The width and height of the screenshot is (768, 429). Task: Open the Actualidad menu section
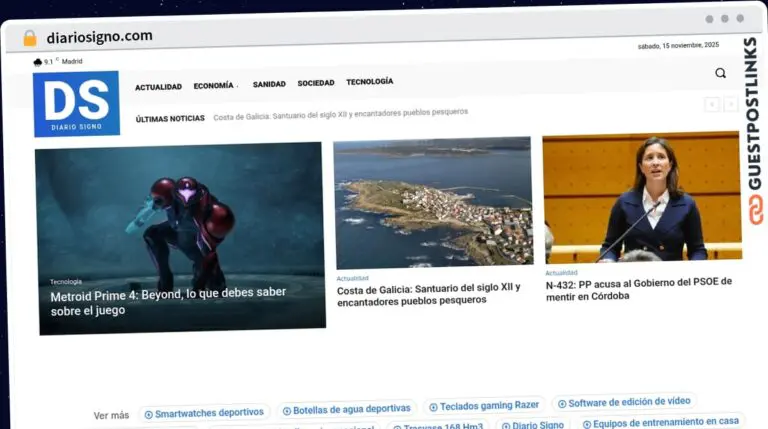click(x=158, y=87)
